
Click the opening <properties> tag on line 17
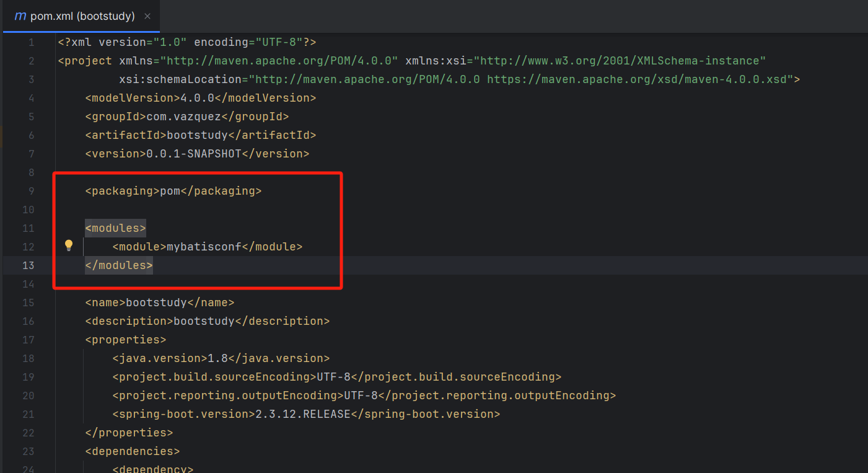tap(126, 340)
